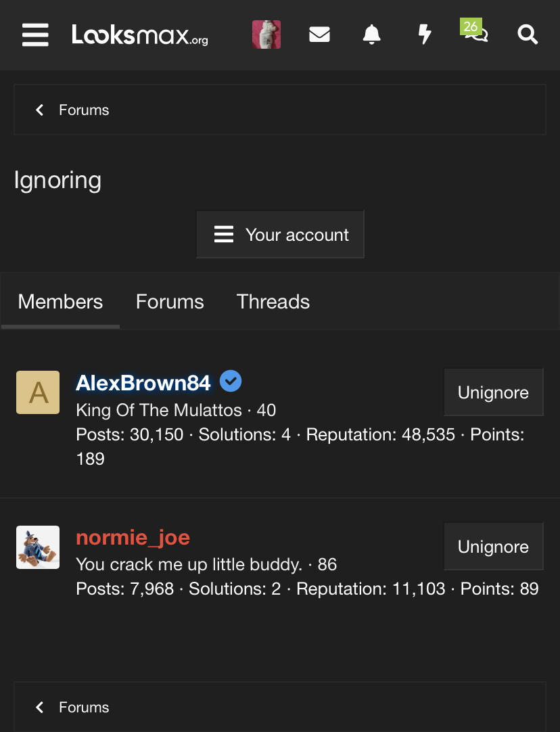Expand the Your account menu
This screenshot has height=732, width=560.
[280, 234]
